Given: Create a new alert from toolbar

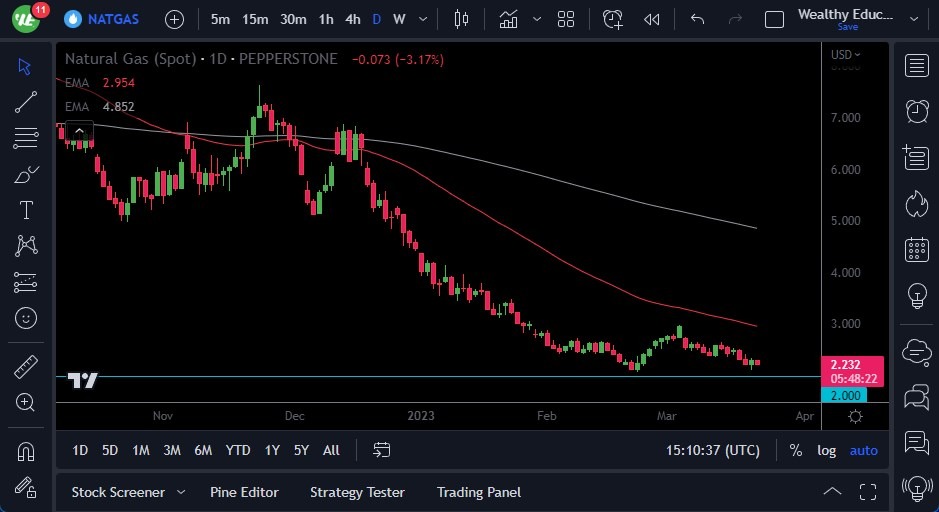Looking at the screenshot, I should 613,20.
